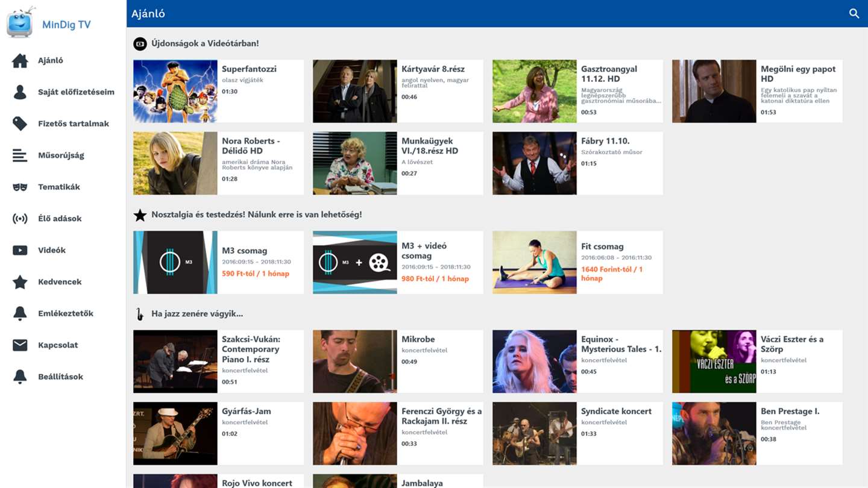Open the Kapcsolat contact page
Viewport: 868px width, 488px height.
click(58, 345)
